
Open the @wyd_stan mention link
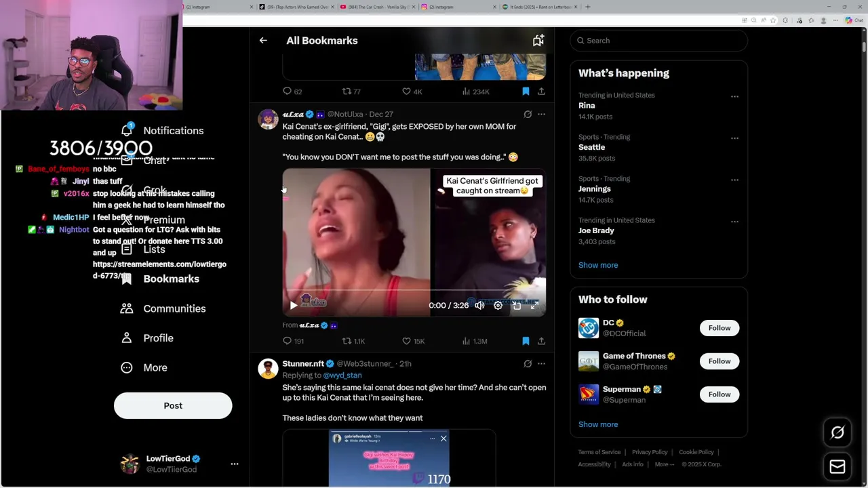pos(342,375)
